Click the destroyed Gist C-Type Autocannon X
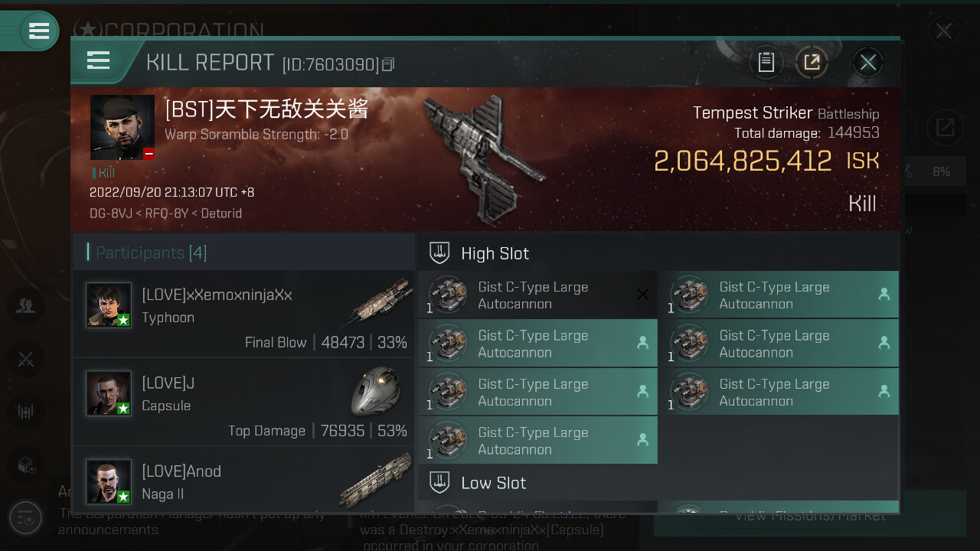 click(642, 295)
